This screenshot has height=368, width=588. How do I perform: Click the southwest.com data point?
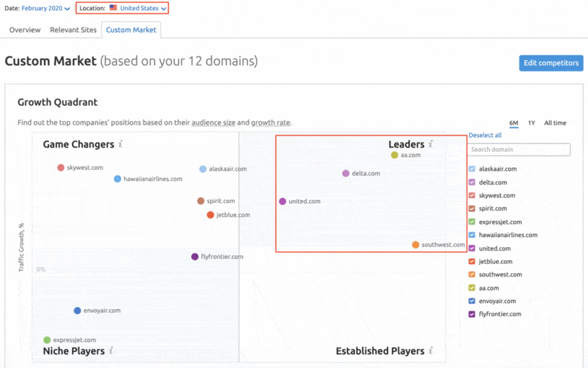416,245
